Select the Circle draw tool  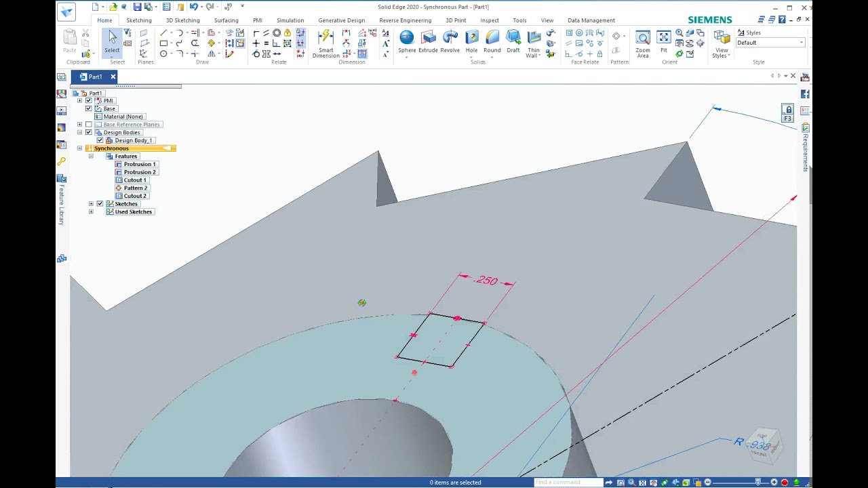click(163, 54)
